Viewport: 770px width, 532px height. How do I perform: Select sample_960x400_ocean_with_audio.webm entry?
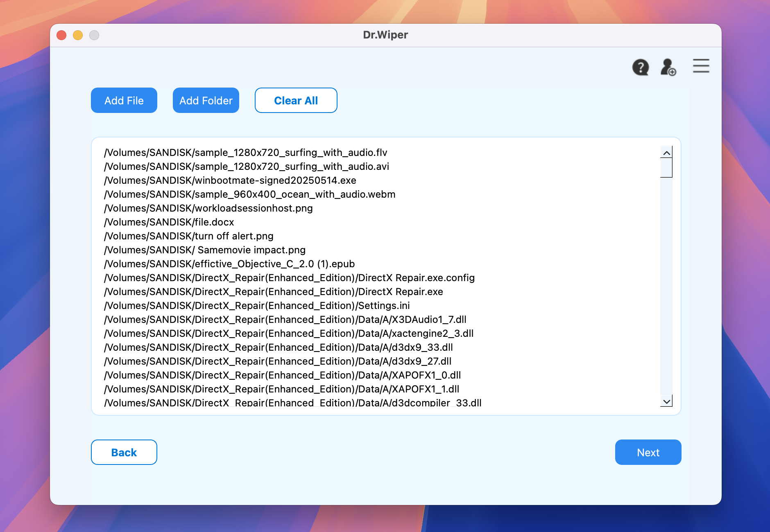(x=250, y=194)
